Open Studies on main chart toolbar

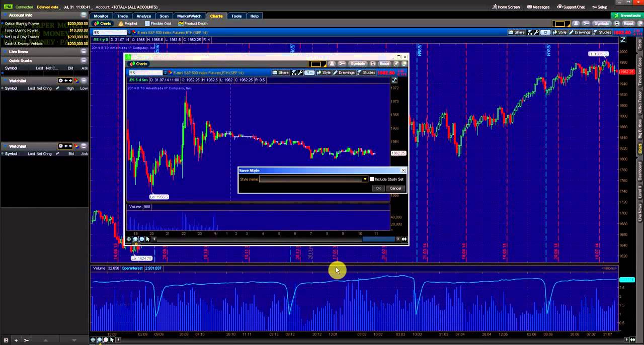(602, 32)
